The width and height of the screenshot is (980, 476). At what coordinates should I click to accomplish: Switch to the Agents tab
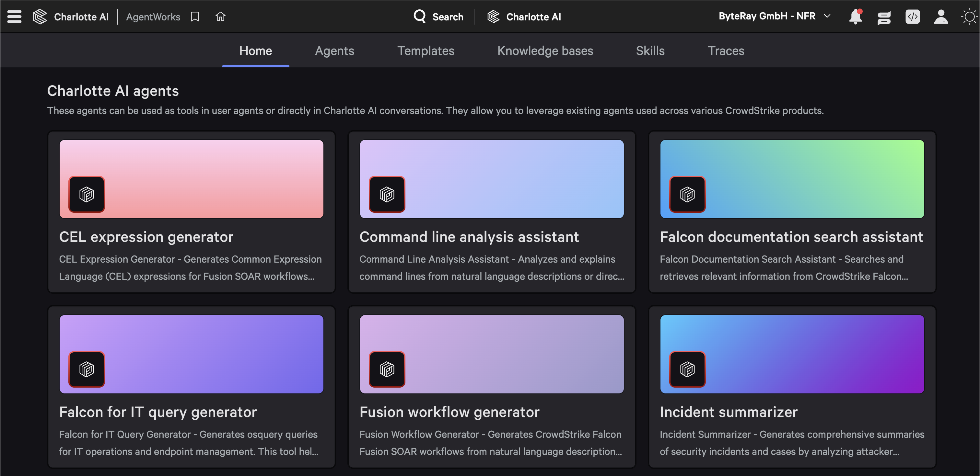334,51
